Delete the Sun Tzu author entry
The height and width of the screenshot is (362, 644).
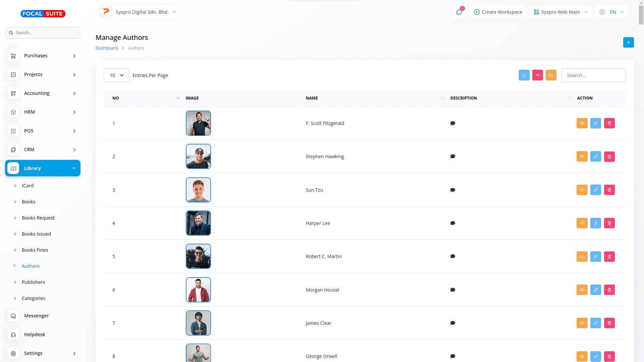coord(609,190)
